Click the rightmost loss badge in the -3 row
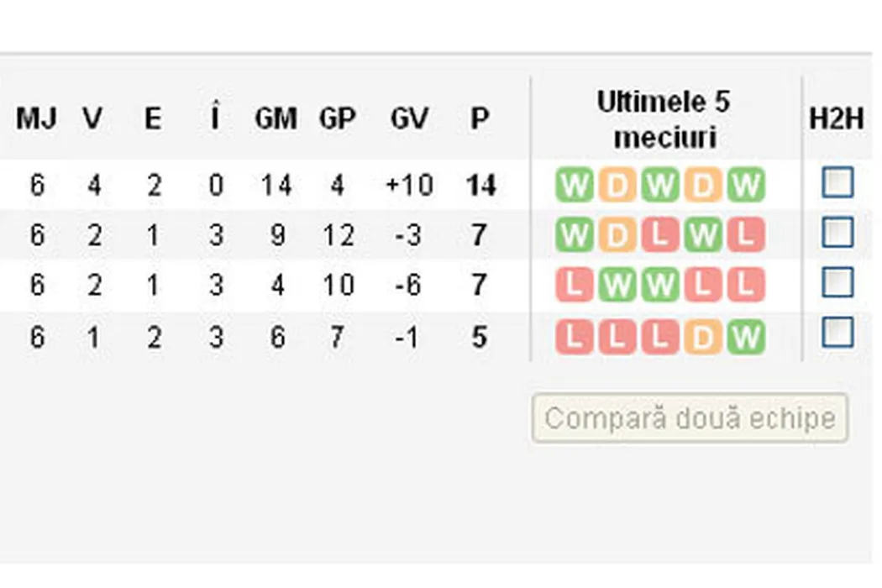The image size is (882, 588). 745,236
